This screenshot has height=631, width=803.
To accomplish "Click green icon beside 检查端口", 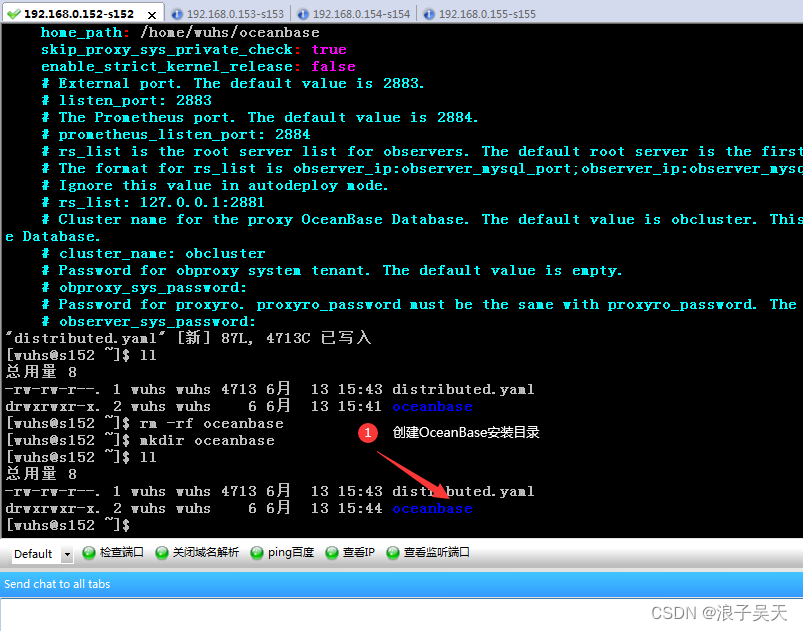I will pos(89,553).
